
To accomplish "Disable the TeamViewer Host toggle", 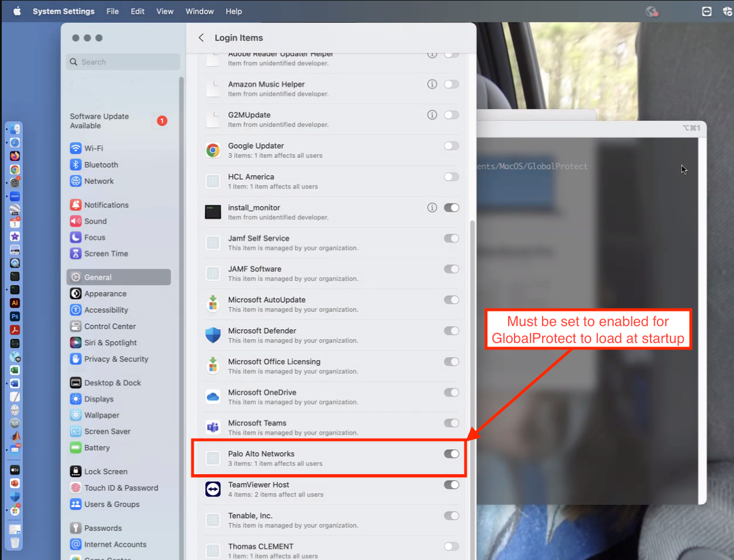I will [451, 485].
